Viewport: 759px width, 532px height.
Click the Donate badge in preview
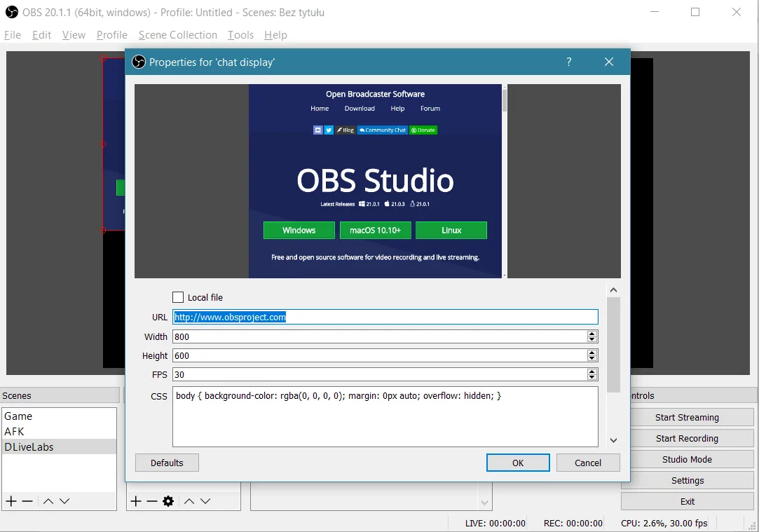(423, 130)
